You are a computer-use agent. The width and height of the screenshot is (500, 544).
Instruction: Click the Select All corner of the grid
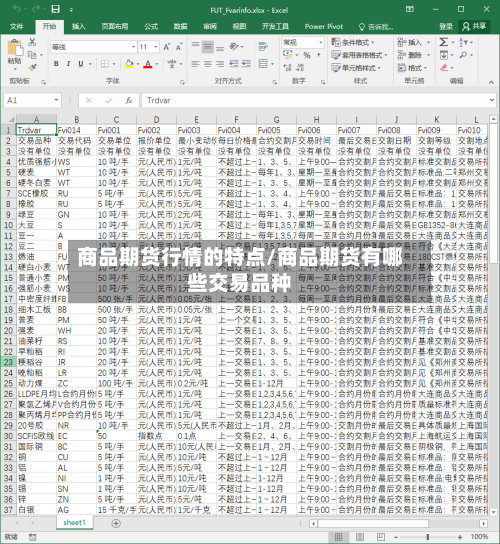tap(9, 119)
